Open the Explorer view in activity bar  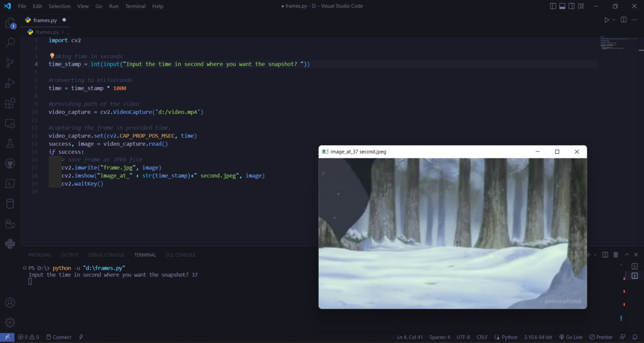(10, 23)
